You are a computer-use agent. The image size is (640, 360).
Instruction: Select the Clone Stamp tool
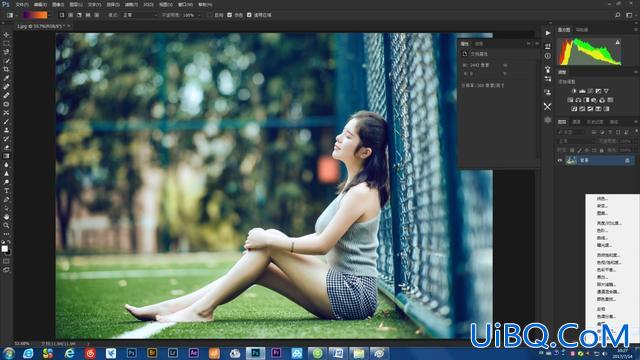coord(6,130)
